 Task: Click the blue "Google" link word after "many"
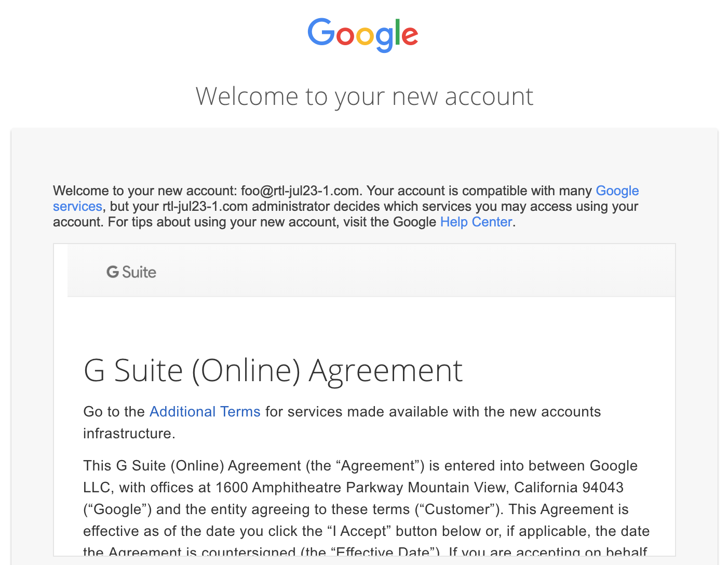tap(617, 191)
